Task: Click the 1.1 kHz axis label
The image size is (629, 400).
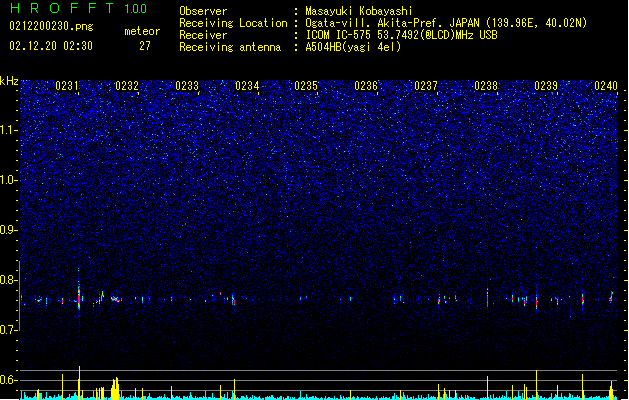Action: [9, 130]
